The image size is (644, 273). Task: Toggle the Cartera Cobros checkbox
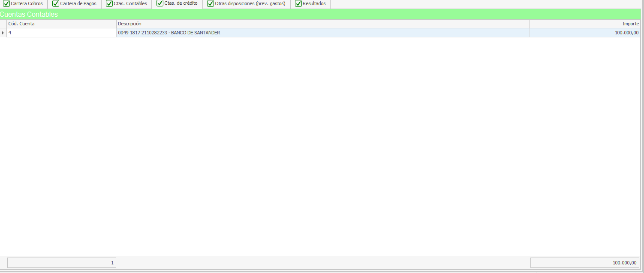pyautogui.click(x=6, y=3)
